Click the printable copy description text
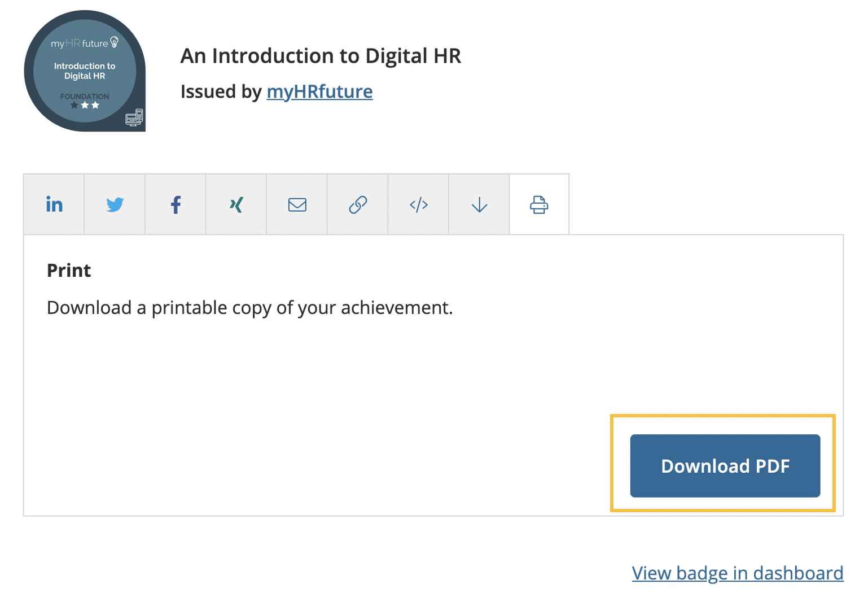The height and width of the screenshot is (593, 868). click(249, 308)
